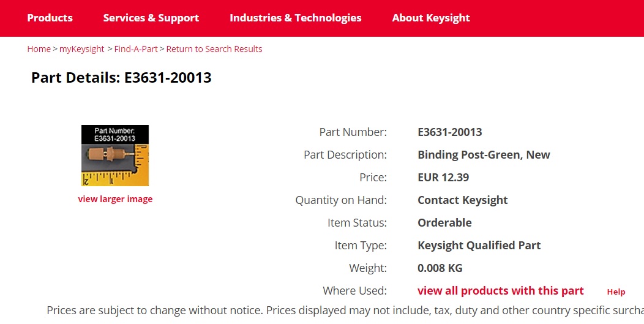Open the myKeysight breadcrumb link

(x=82, y=49)
